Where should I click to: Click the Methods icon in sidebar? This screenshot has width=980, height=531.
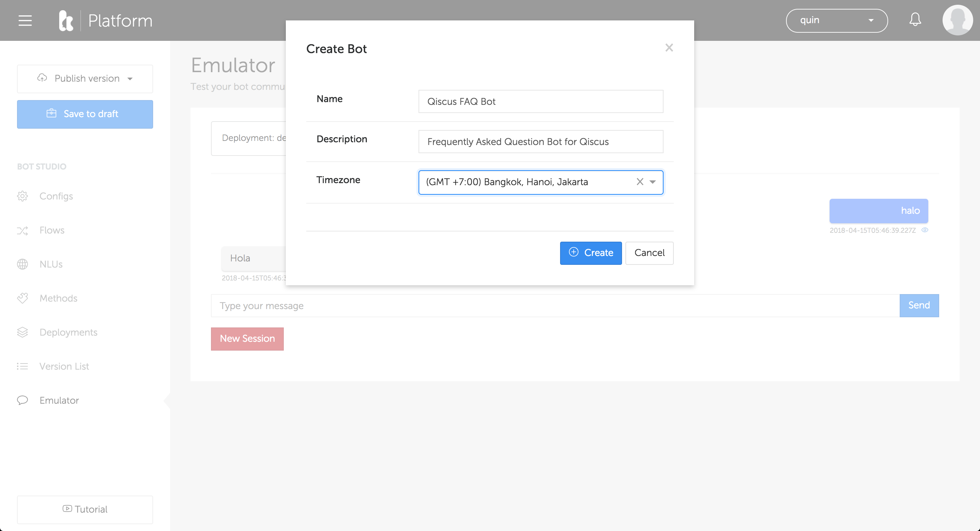pyautogui.click(x=23, y=298)
